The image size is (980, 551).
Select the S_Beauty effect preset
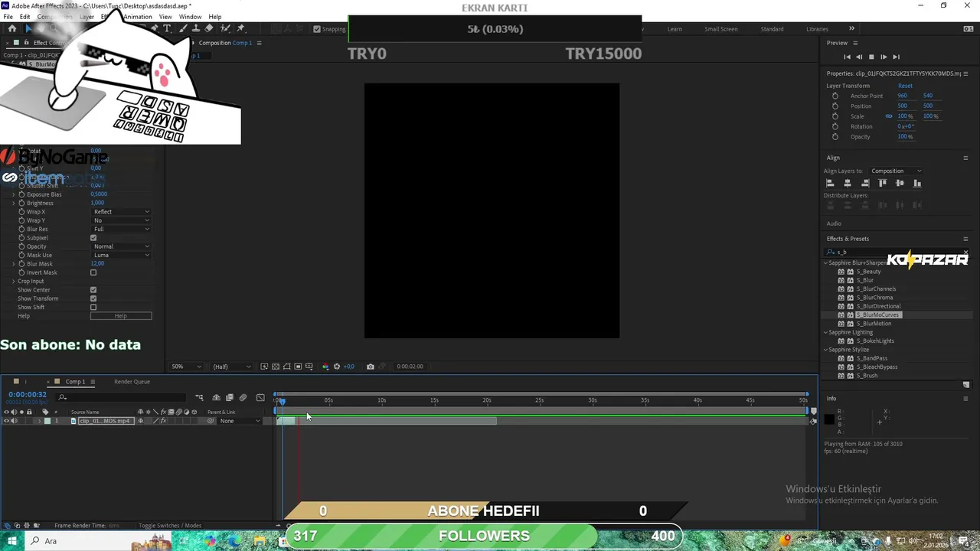pyautogui.click(x=868, y=272)
